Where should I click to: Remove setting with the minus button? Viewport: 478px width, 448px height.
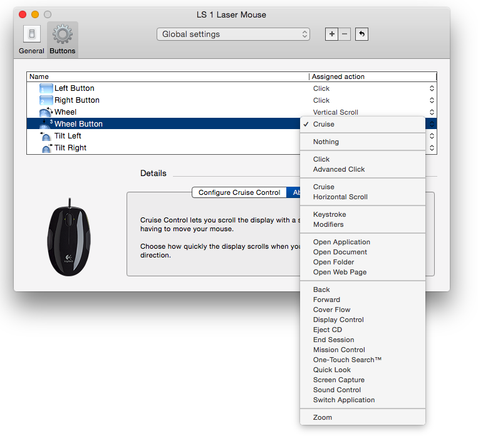[345, 34]
